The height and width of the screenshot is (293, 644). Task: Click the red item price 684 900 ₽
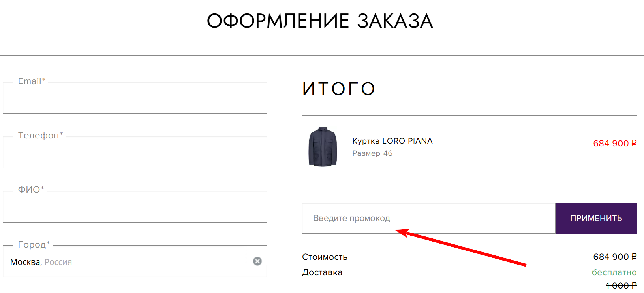click(614, 144)
